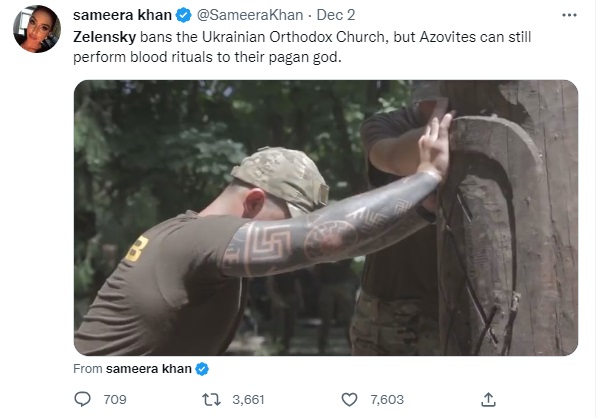601x418 pixels.
Task: Click the verified badge below the video
Action: pos(202,369)
